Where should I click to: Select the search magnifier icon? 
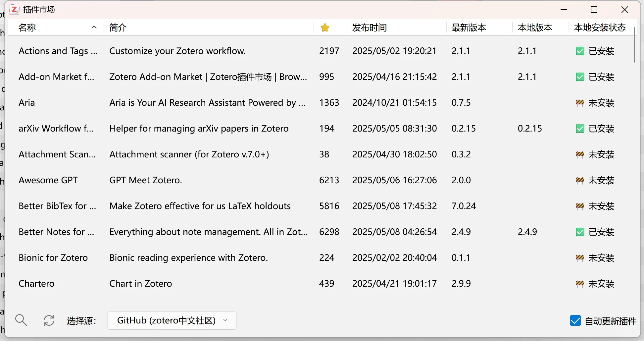(21, 320)
